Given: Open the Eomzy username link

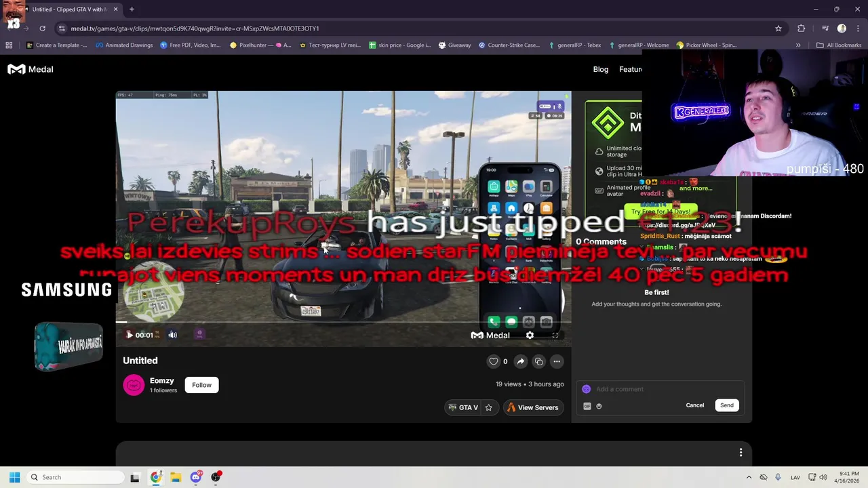Looking at the screenshot, I should [x=162, y=381].
